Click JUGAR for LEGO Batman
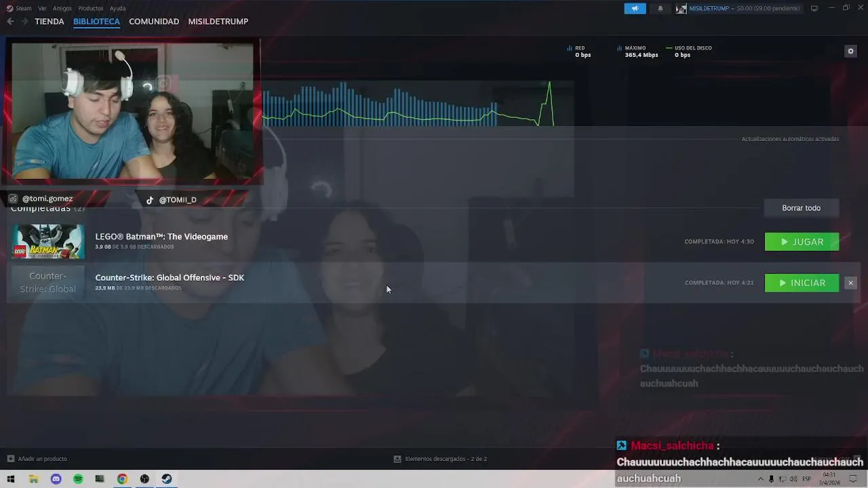 tap(802, 242)
